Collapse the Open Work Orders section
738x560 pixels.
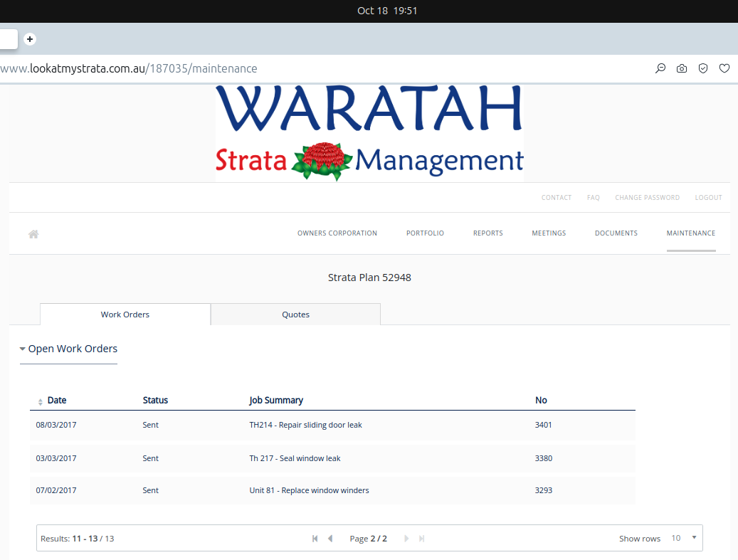pyautogui.click(x=68, y=349)
